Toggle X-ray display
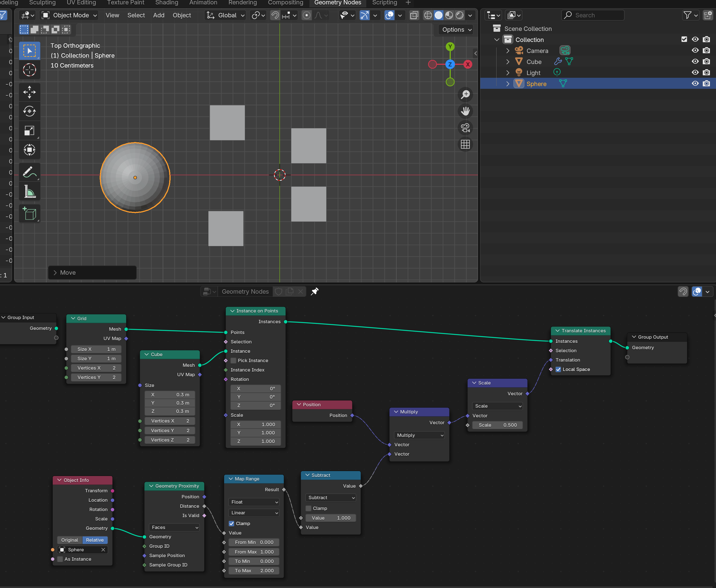 pyautogui.click(x=414, y=15)
